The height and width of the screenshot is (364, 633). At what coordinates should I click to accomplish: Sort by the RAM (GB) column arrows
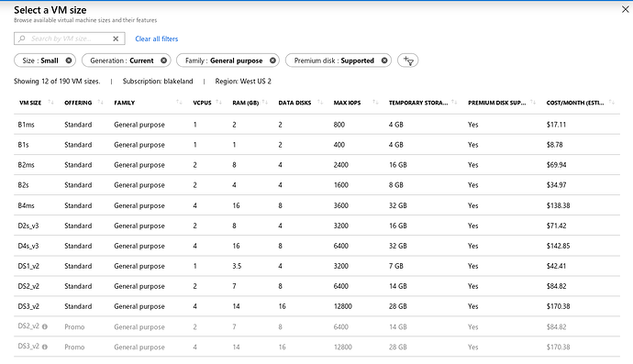265,102
